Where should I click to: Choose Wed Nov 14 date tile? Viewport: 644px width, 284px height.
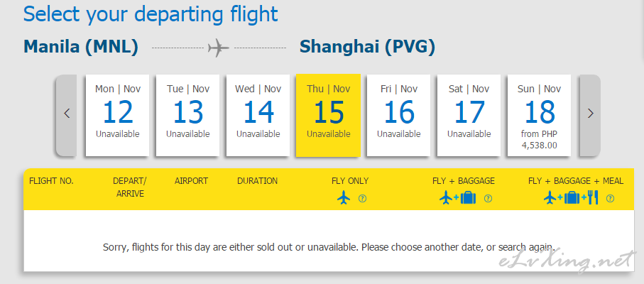258,115
